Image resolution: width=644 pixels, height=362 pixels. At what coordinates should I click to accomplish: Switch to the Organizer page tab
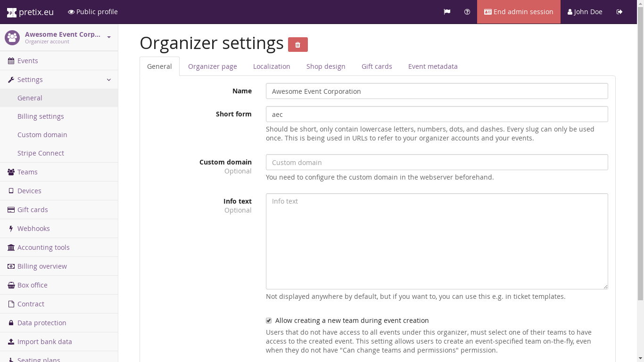click(x=212, y=66)
